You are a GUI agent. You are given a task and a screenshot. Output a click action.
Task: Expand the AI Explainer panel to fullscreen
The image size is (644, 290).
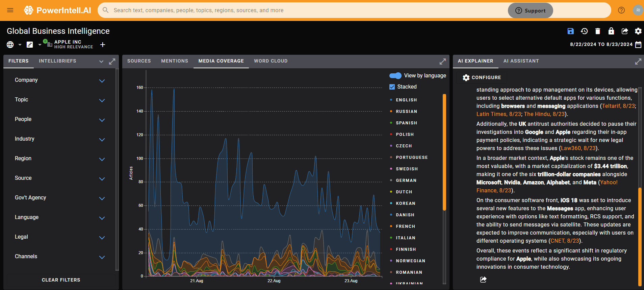[638, 62]
